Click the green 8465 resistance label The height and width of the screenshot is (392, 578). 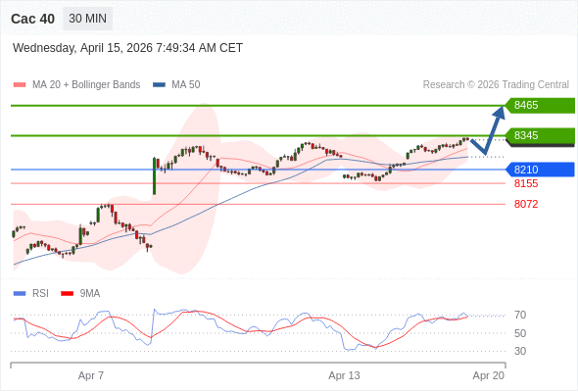(x=540, y=106)
